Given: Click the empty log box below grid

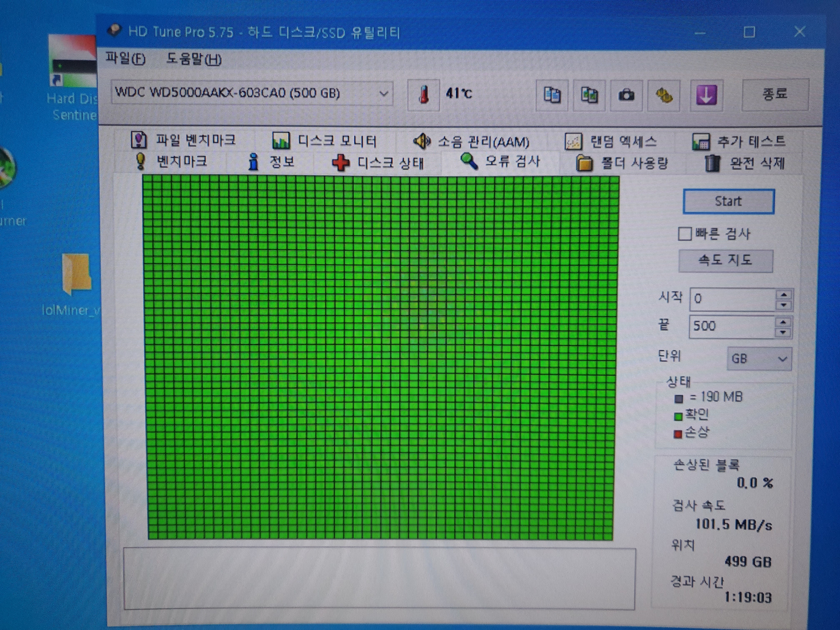Looking at the screenshot, I should pos(379,579).
